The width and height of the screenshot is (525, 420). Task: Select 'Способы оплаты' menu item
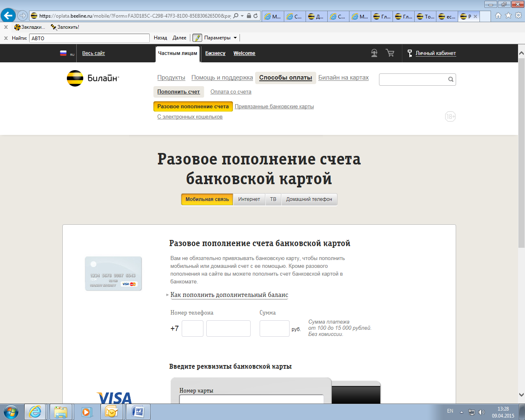click(x=285, y=78)
